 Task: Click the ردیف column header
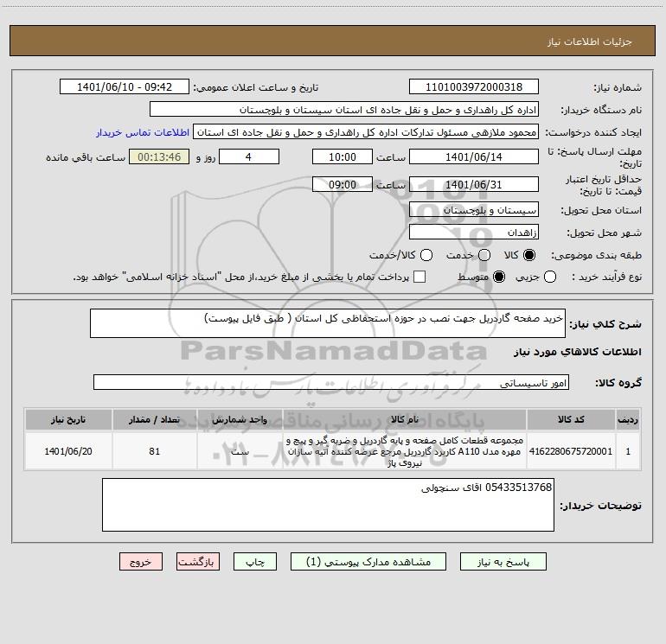click(x=628, y=419)
